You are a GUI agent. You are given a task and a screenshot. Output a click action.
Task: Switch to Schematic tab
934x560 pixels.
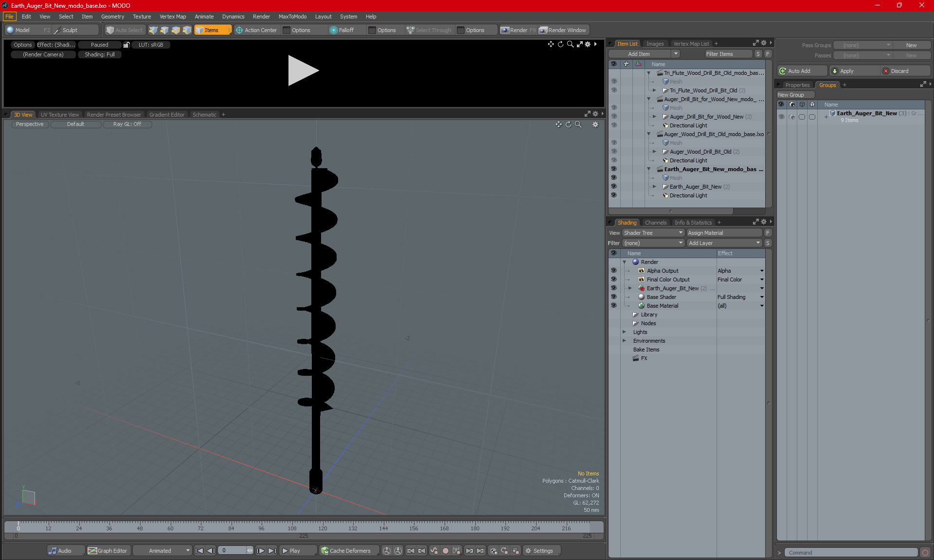pyautogui.click(x=205, y=114)
